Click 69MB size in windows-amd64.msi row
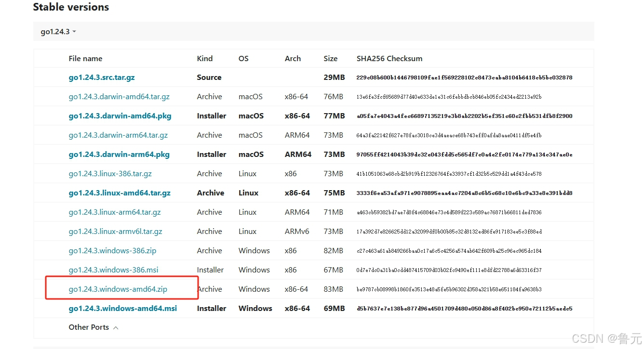Image resolution: width=644 pixels, height=349 pixels. [x=335, y=309]
